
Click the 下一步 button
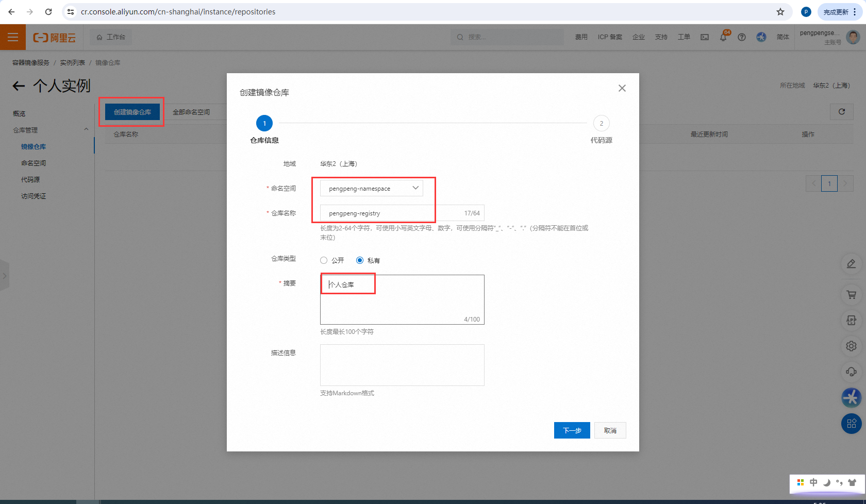click(572, 430)
